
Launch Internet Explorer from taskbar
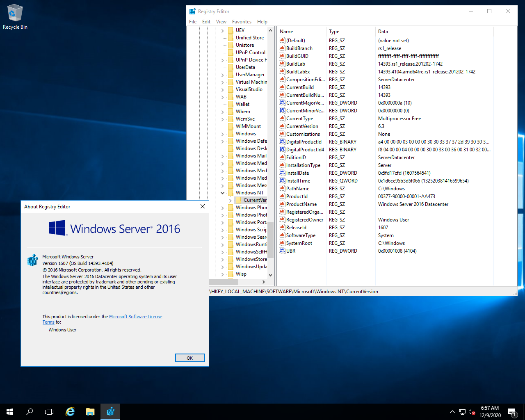[x=70, y=412]
